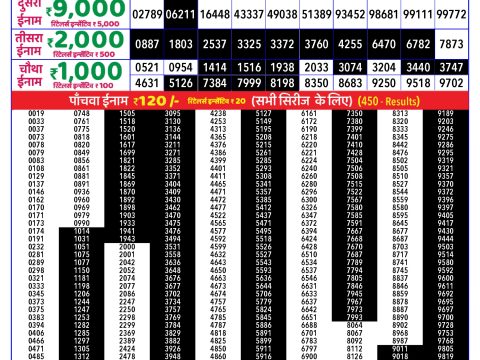Image resolution: width=480 pixels, height=360 pixels.
Task: Click fifth prize number 4238
Action: point(218,113)
